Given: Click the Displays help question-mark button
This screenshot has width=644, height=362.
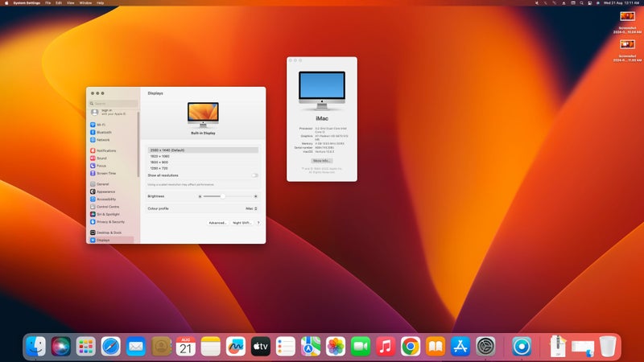Looking at the screenshot, I should pos(258,223).
